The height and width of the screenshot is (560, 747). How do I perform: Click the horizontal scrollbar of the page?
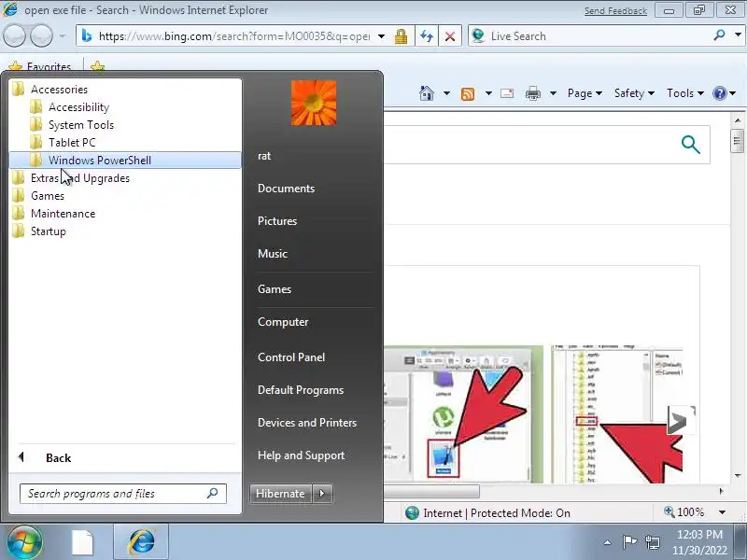click(431, 491)
